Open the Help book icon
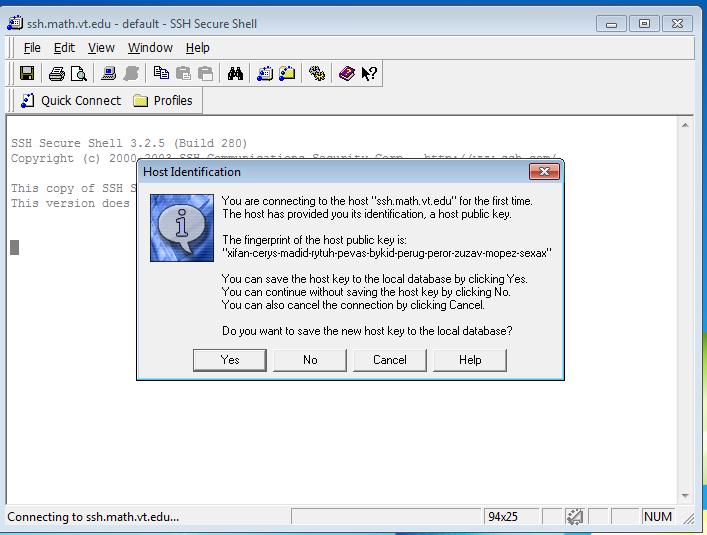This screenshot has height=535, width=707. pos(346,73)
